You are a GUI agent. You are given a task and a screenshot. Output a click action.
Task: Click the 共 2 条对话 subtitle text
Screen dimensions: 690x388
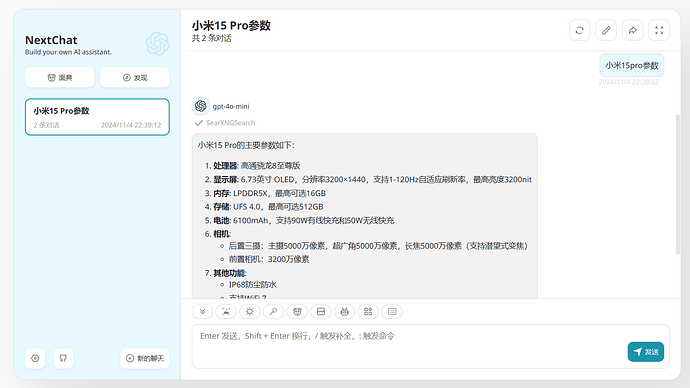click(x=212, y=38)
